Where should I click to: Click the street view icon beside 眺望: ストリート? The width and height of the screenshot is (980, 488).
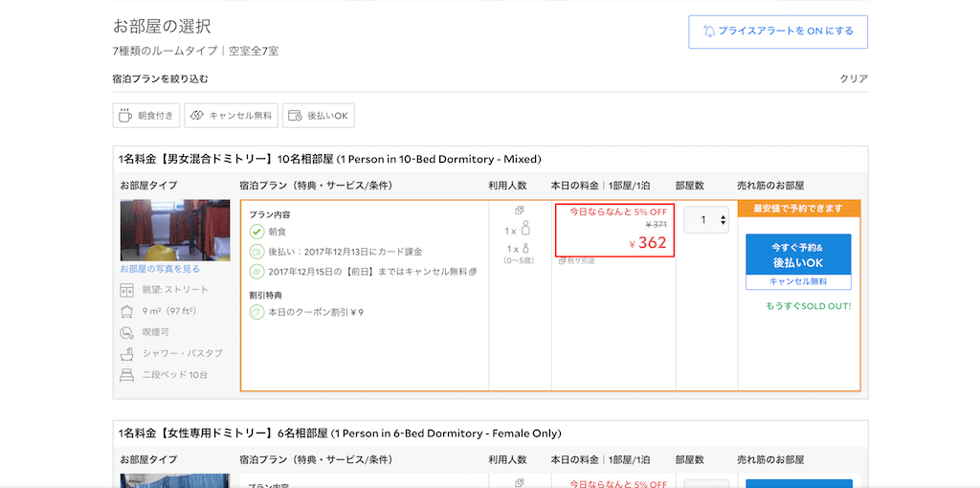[x=127, y=290]
